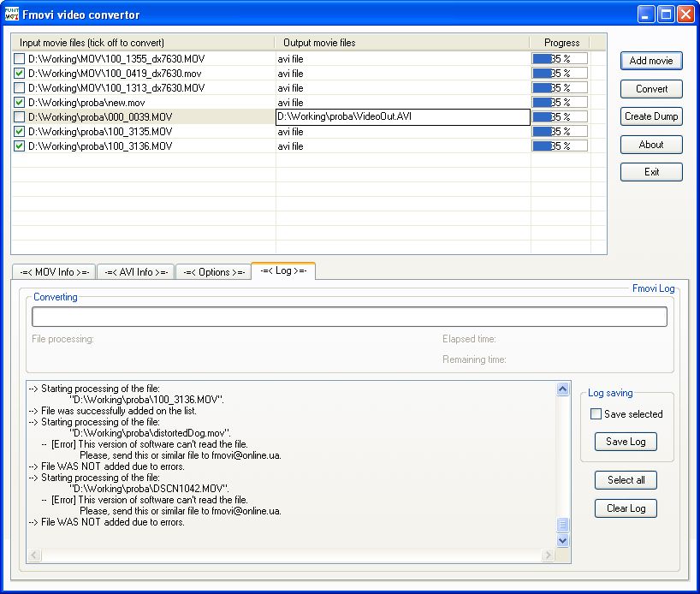Tick the 000_0039.MOV file checkbox
This screenshot has width=700, height=594.
[19, 117]
